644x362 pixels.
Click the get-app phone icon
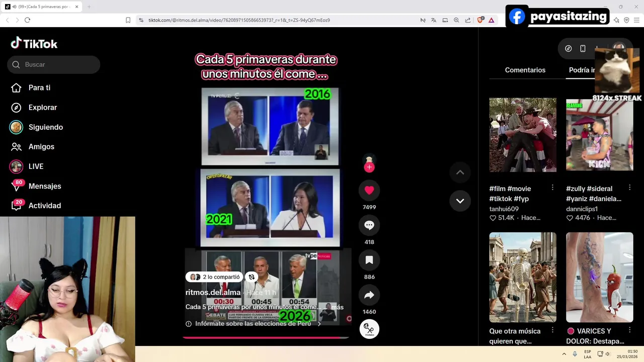point(583,49)
